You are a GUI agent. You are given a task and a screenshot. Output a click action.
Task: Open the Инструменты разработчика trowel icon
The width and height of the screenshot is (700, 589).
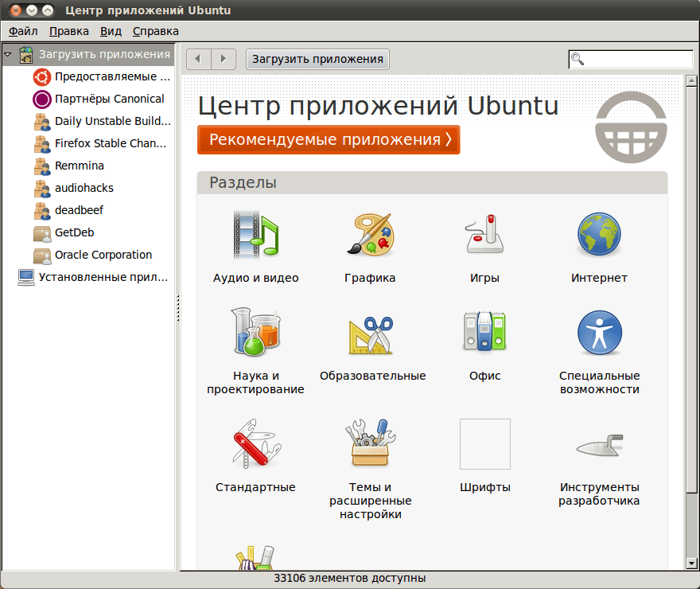(x=599, y=445)
